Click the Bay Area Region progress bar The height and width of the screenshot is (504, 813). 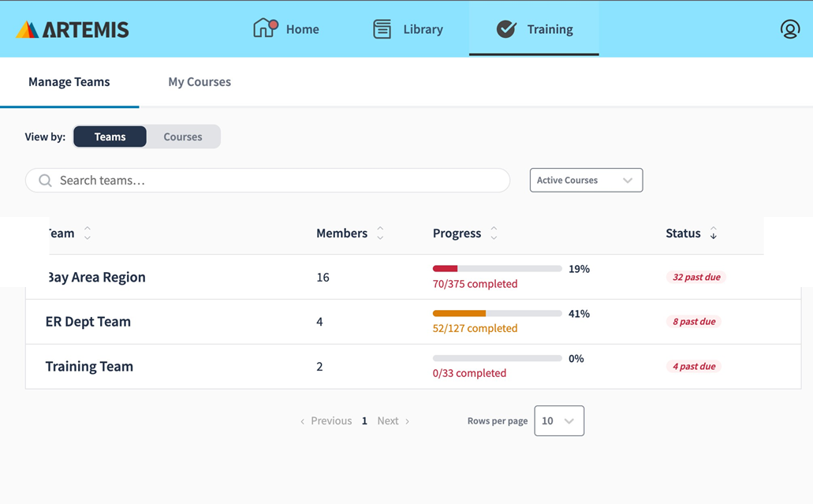coord(497,269)
